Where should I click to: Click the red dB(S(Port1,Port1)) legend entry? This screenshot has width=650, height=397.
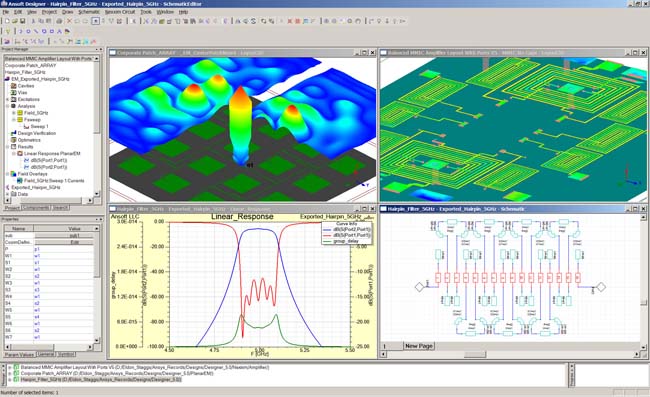[347, 235]
